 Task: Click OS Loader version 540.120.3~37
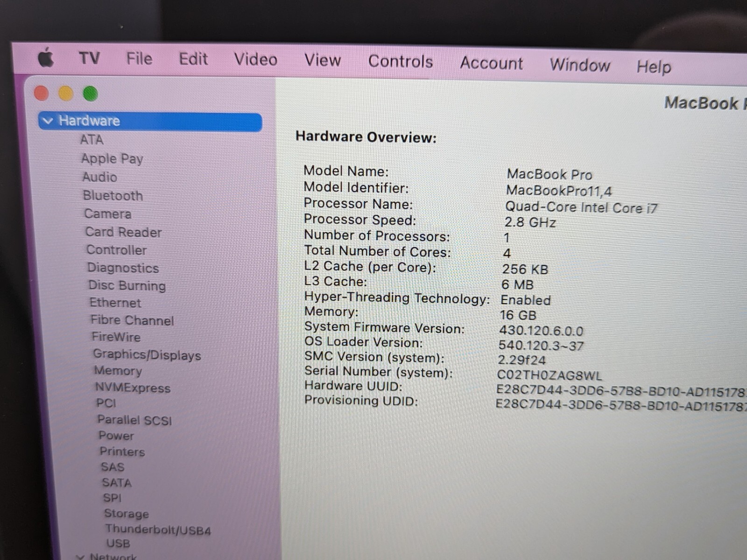tap(541, 346)
